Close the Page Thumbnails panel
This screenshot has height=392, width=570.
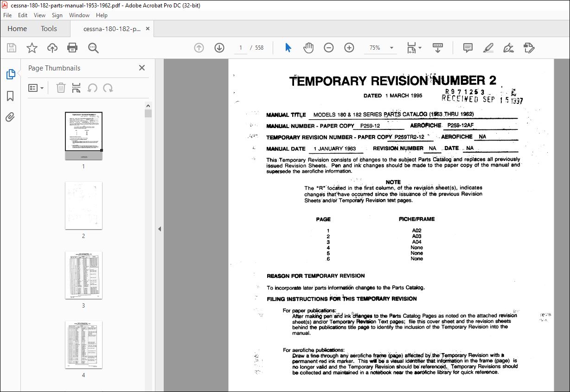click(x=142, y=68)
